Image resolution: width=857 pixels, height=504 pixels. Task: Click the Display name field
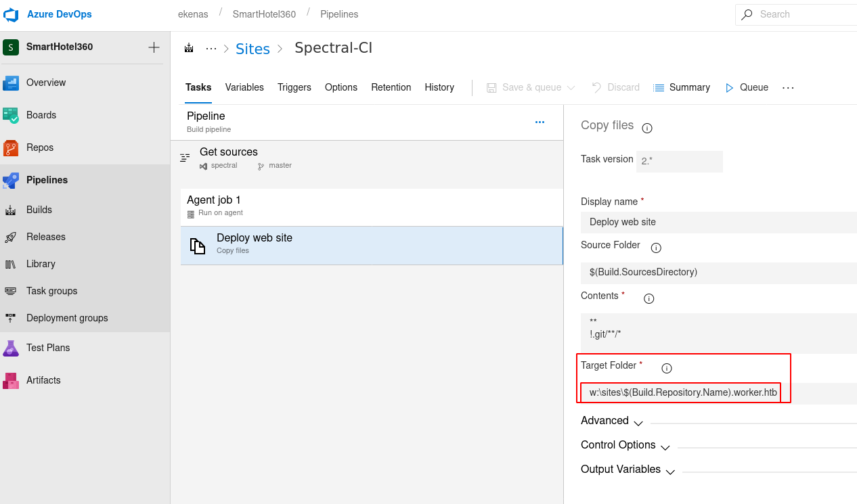tap(719, 222)
